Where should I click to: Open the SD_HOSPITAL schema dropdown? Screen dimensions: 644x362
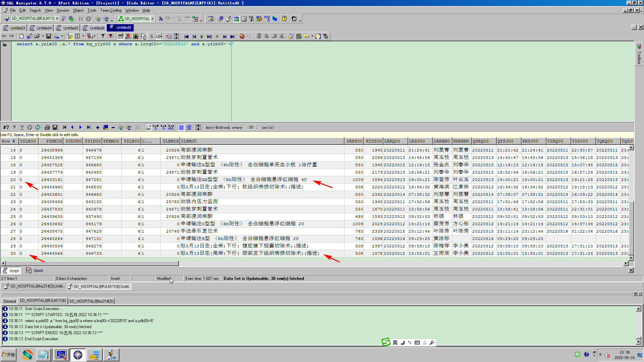[x=152, y=19]
